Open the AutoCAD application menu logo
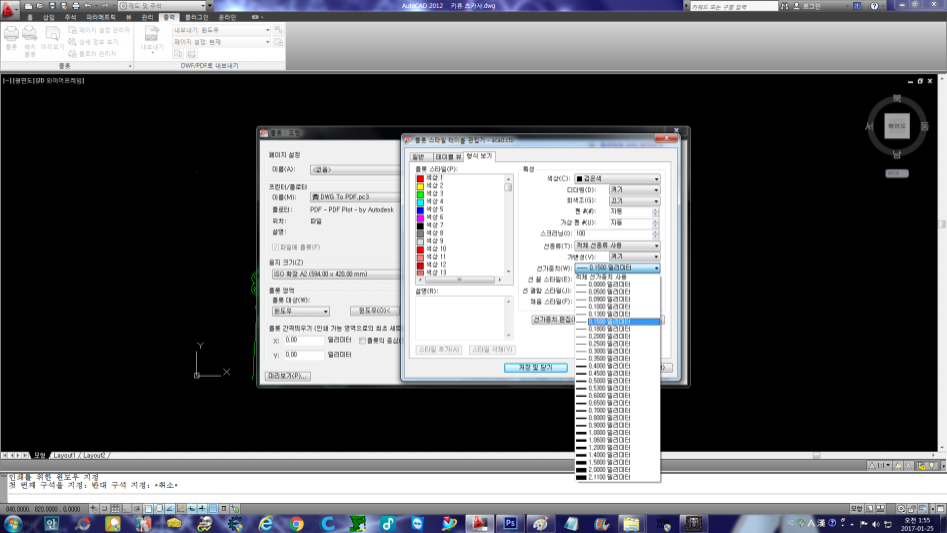 click(8, 8)
